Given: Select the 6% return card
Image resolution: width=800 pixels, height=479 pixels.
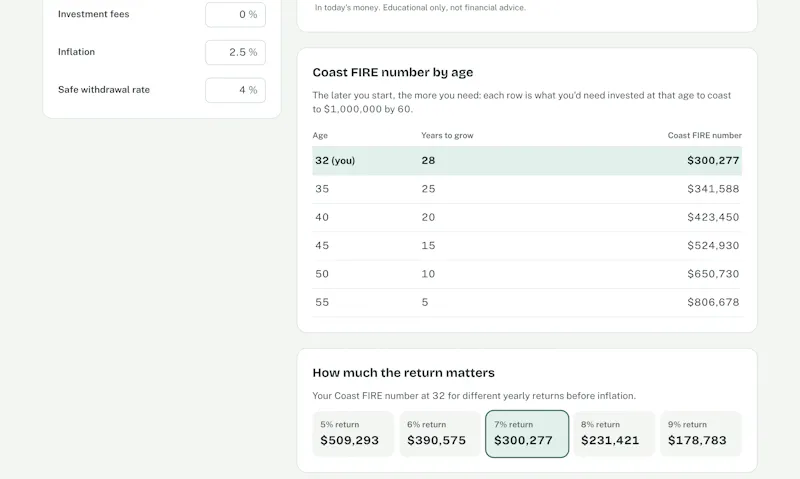Looking at the screenshot, I should coord(440,434).
